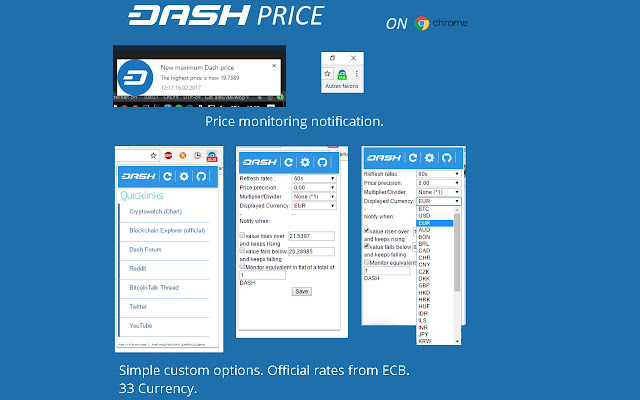The width and height of the screenshot is (640, 400).
Task: Click the 21.5397 rise threshold field
Action: pyautogui.click(x=311, y=236)
